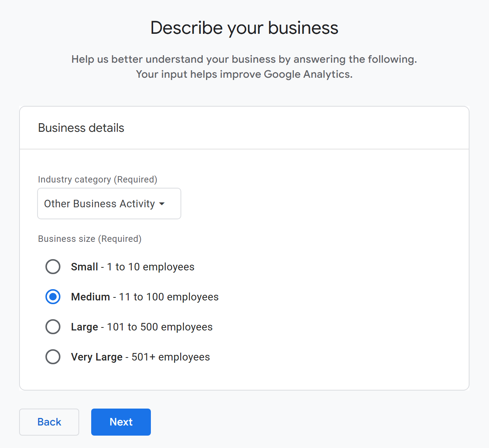Click the 'Describe your business' title
Image resolution: width=489 pixels, height=448 pixels.
[x=244, y=28]
